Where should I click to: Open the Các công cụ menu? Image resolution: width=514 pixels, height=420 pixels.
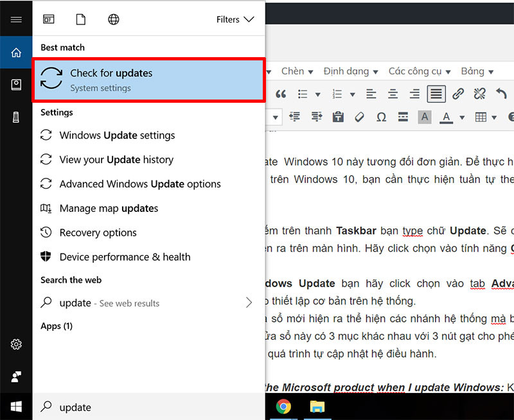click(x=420, y=71)
